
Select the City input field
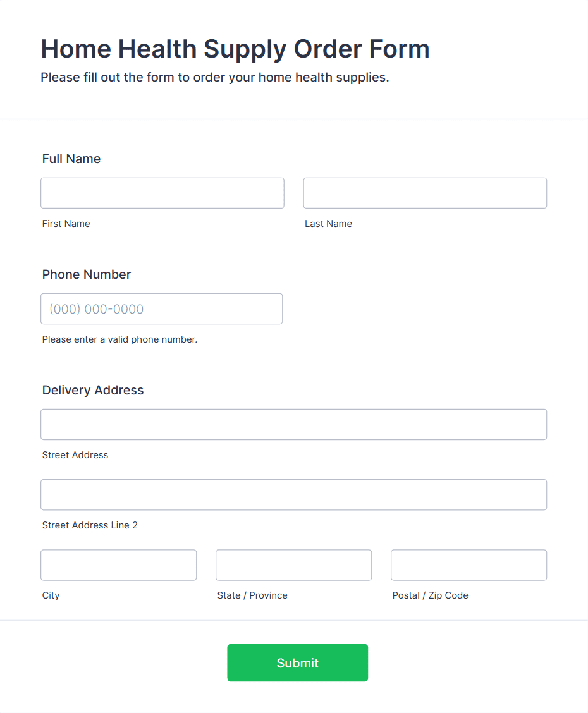(x=118, y=564)
